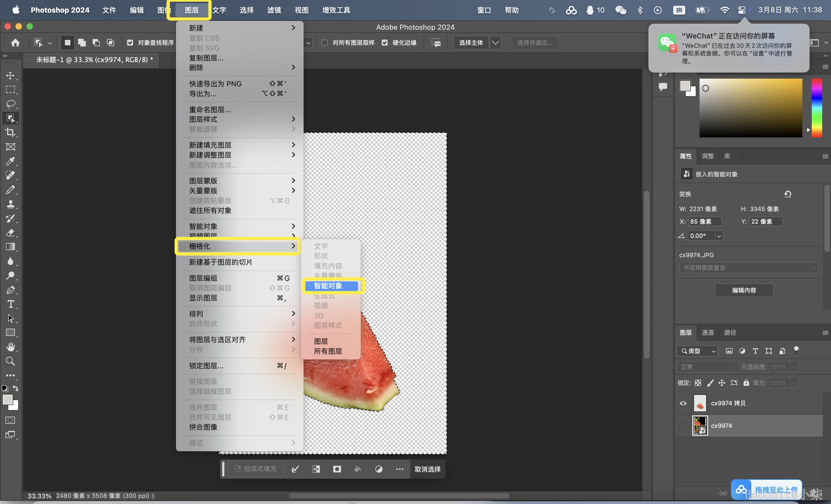Click the 取消选择 button
Viewport: 831px width, 504px height.
tap(427, 469)
